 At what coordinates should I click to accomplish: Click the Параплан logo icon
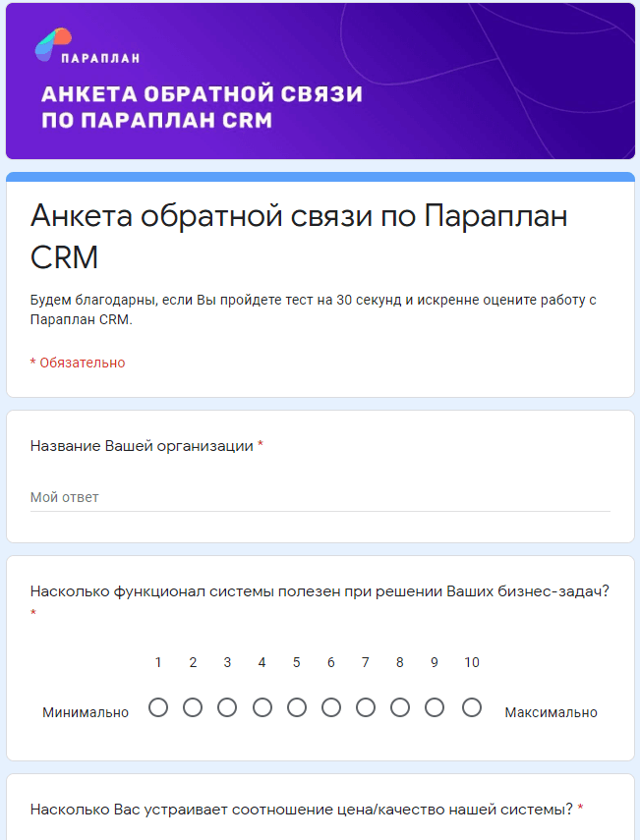(52, 45)
